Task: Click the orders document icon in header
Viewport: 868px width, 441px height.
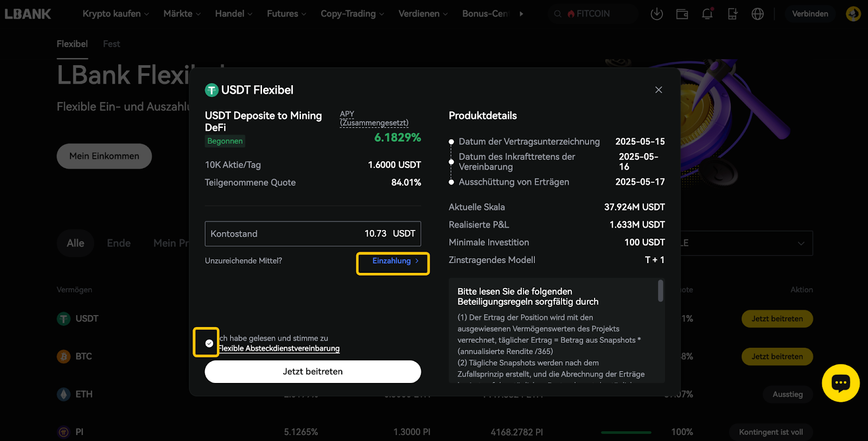Action: coord(732,14)
